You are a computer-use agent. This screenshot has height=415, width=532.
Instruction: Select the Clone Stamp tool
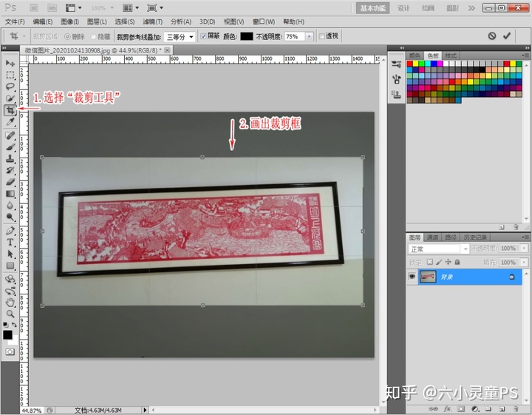pyautogui.click(x=10, y=158)
